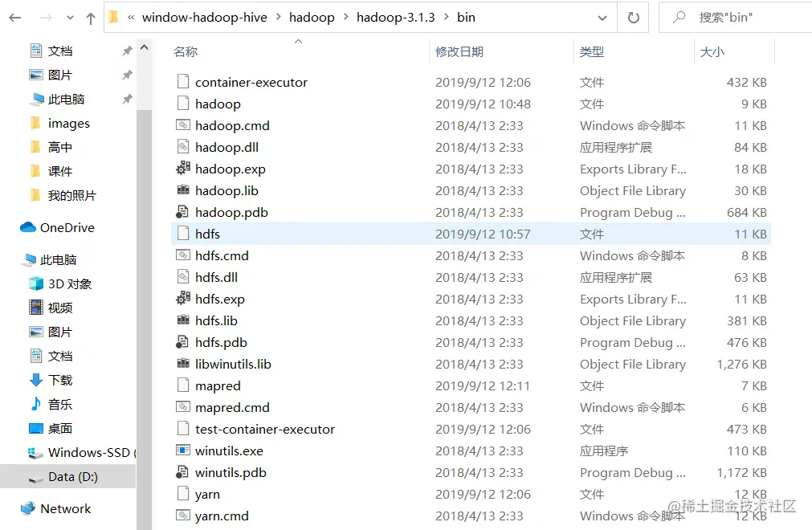Open pinned 此电脑 in quick access
This screenshot has height=530, width=812.
point(66,99)
